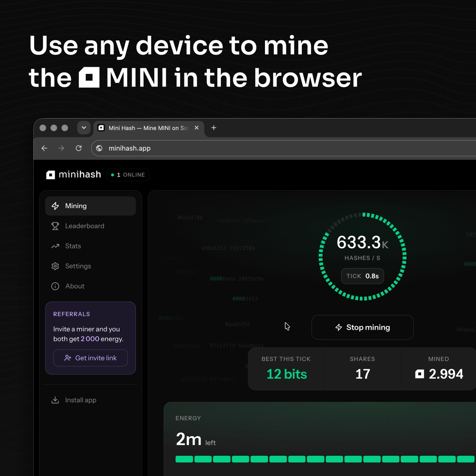
Task: Click the Get invite link button
Action: pos(90,358)
